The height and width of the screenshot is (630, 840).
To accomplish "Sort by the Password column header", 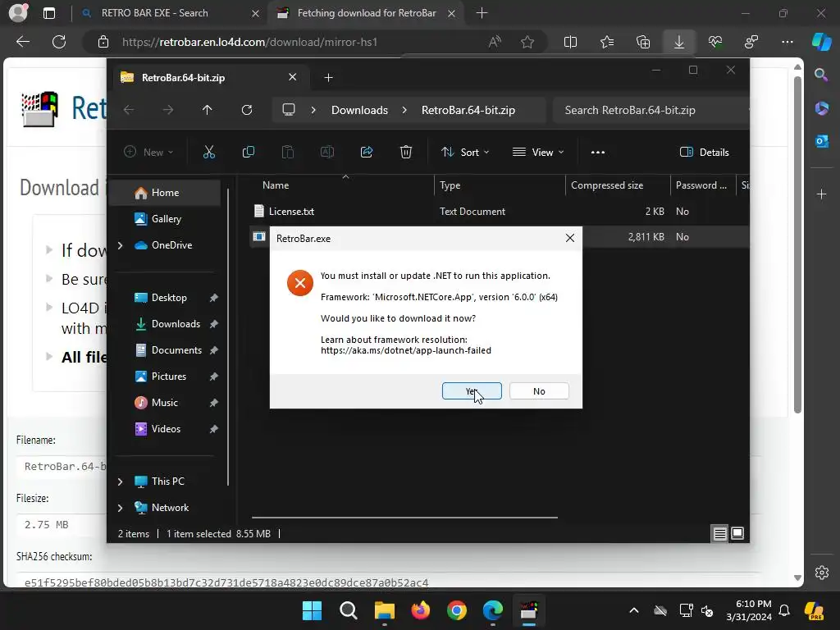I will tap(703, 185).
